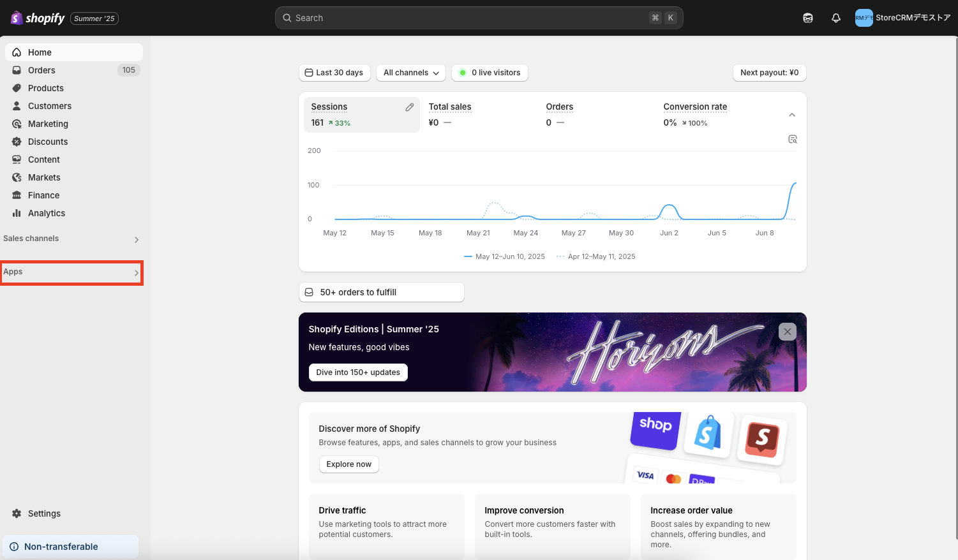This screenshot has height=560, width=958.
Task: Click the Explore now button
Action: [x=349, y=464]
